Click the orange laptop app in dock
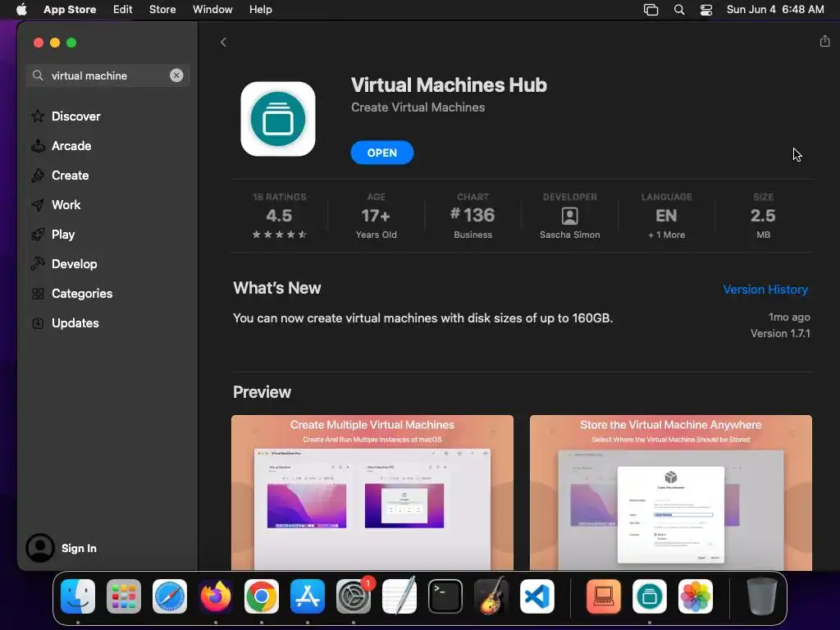The height and width of the screenshot is (630, 840). [x=604, y=596]
